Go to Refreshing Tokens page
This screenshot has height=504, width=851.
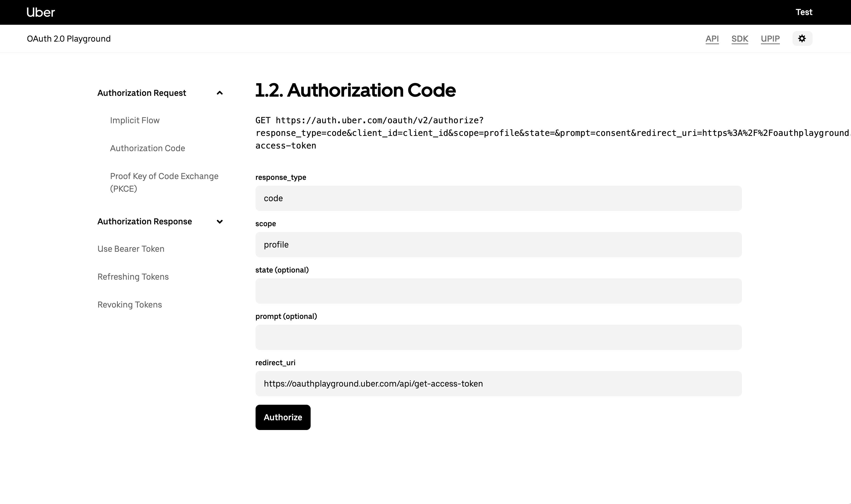point(133,276)
